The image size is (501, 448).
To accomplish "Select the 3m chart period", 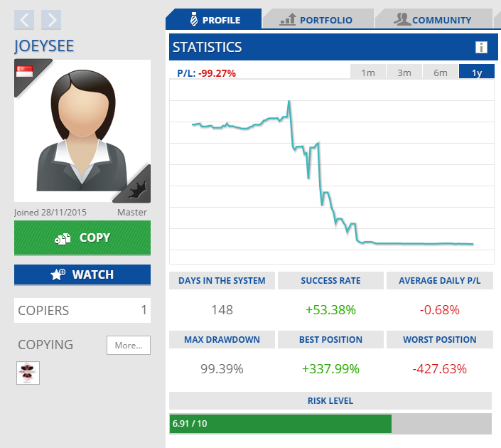I will 404,73.
